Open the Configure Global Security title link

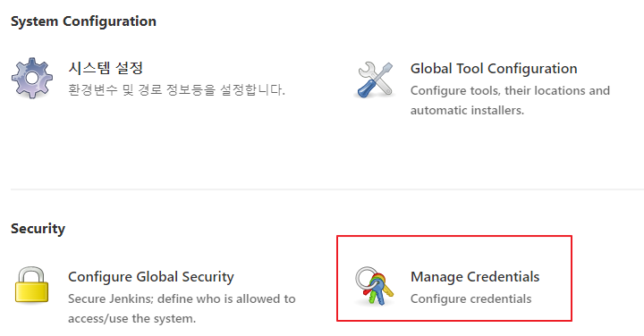(x=151, y=277)
